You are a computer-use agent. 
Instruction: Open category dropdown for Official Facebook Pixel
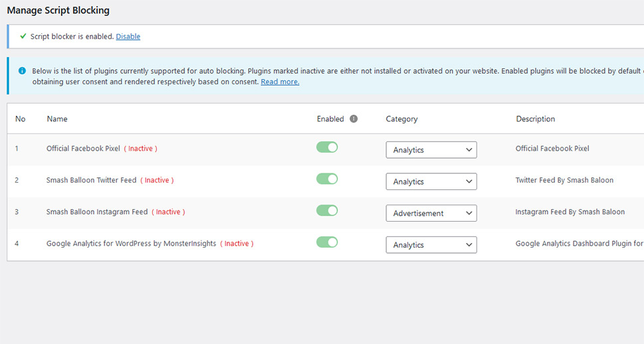(x=431, y=150)
